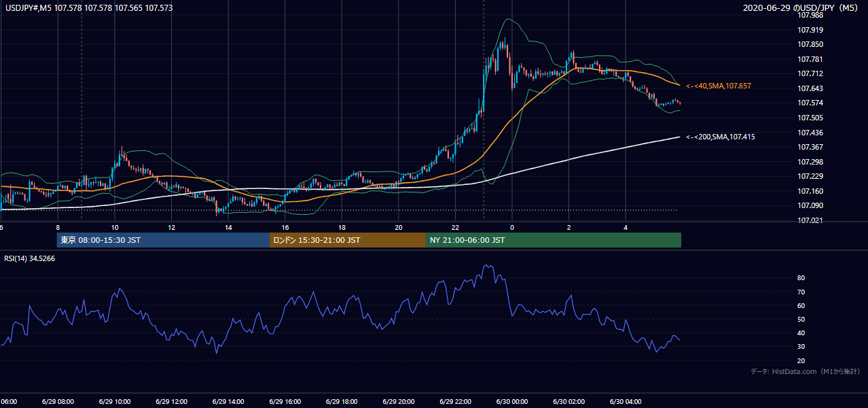
Task: Click price axis value 107.643
Action: coord(810,88)
